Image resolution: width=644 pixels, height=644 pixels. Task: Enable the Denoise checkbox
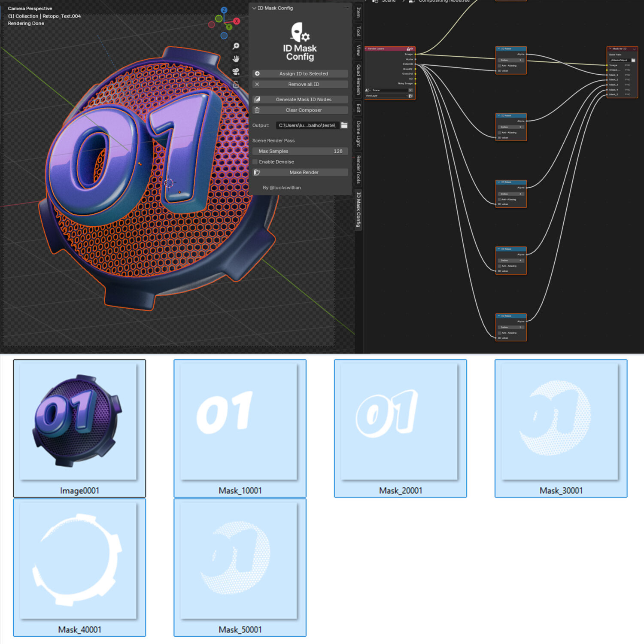[x=255, y=162]
